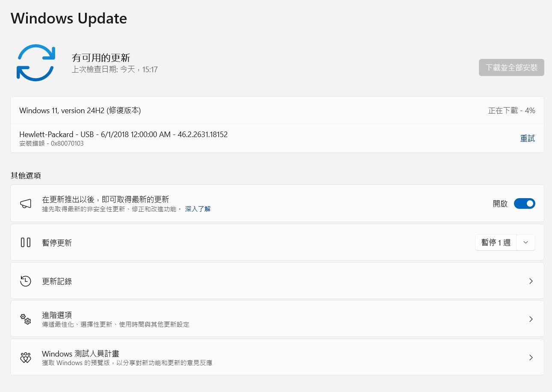Open 進階選項 via its row chevron

[531, 319]
